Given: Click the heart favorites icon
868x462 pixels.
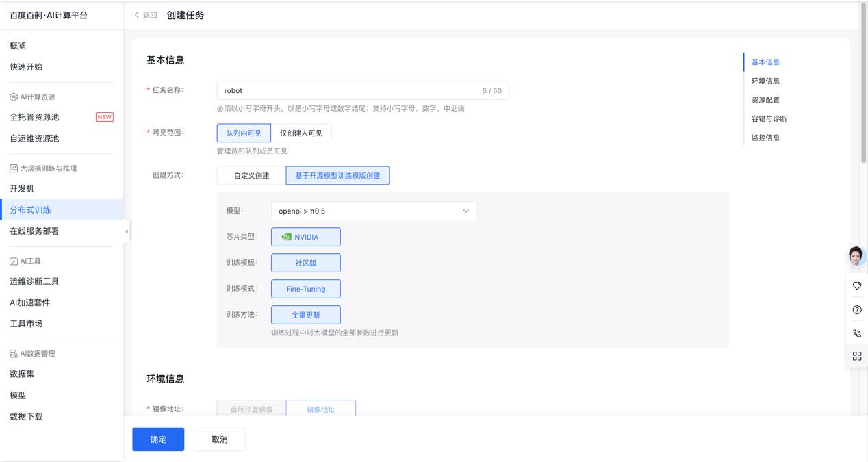Looking at the screenshot, I should (x=856, y=285).
